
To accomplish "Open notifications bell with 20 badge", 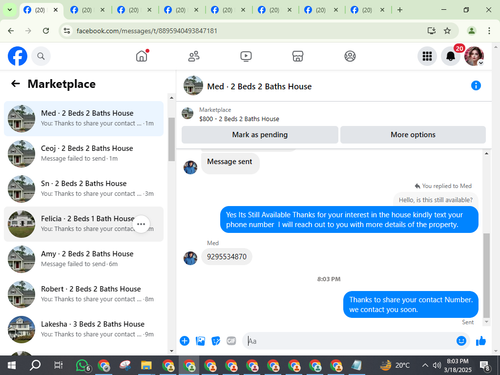I will [x=451, y=56].
